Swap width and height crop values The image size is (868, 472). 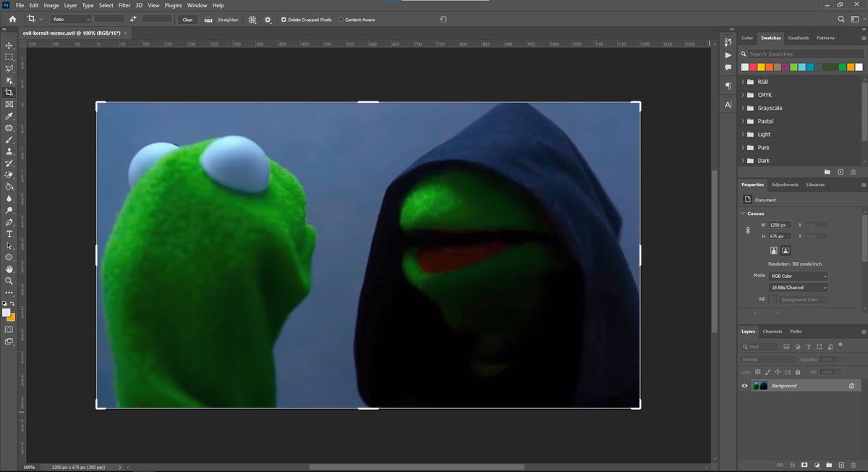pos(134,19)
